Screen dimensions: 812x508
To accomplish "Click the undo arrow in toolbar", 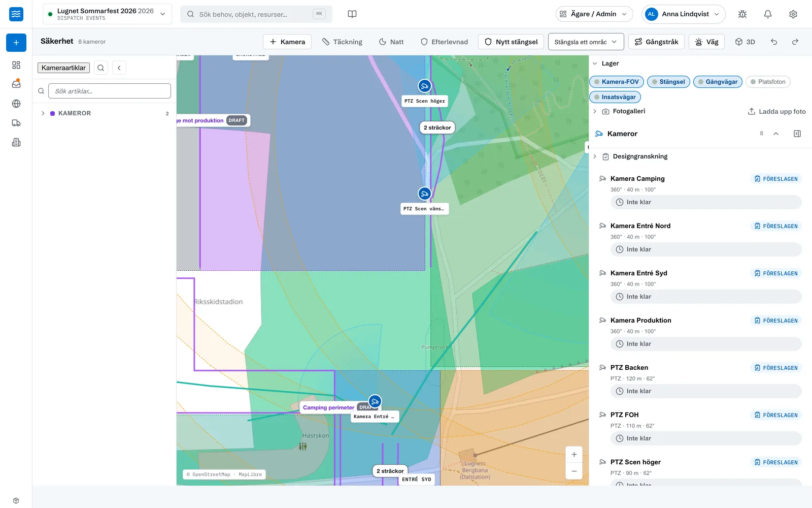I will 774,42.
